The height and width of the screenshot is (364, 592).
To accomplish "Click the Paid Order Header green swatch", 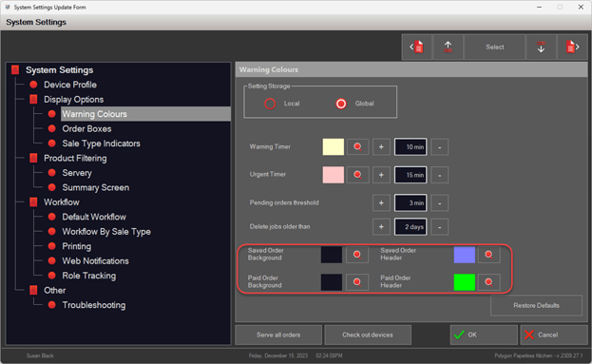I will [465, 282].
